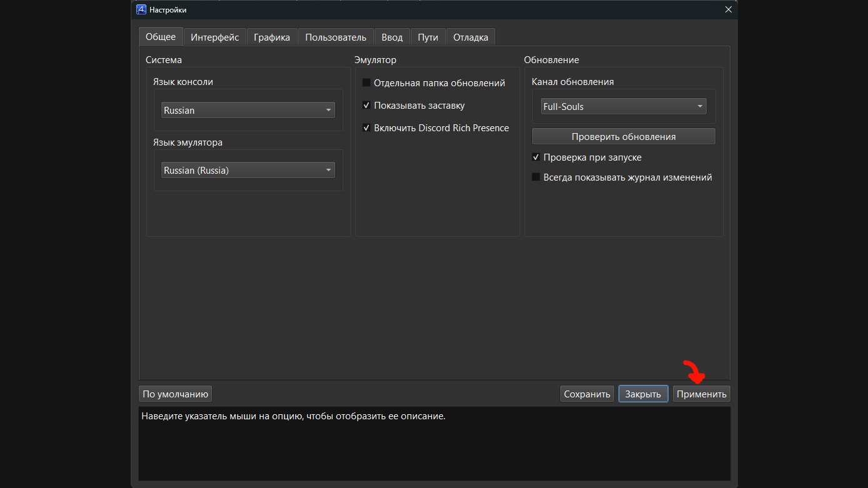Viewport: 868px width, 488px height.
Task: Open the Канал обновления dropdown
Action: (x=623, y=106)
